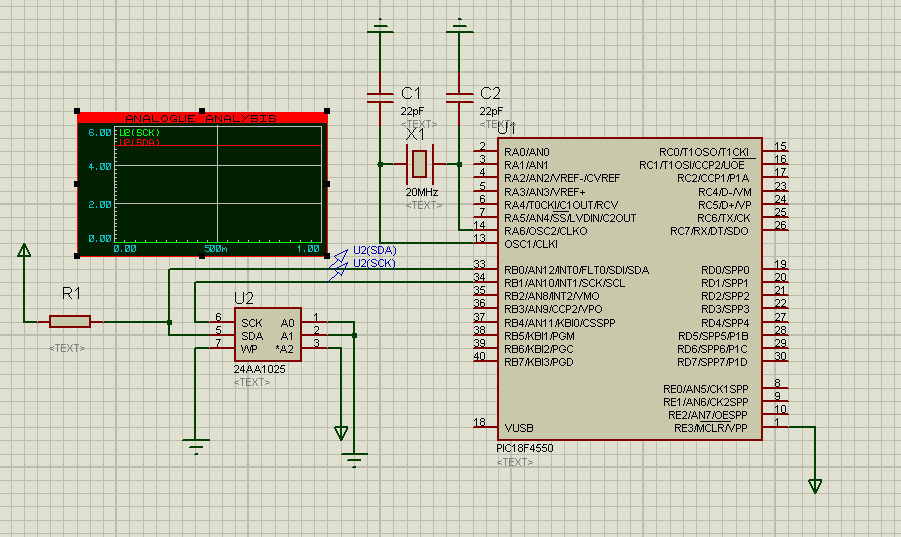
Task: Click the RA6/OSC2/CLKO pin label
Action: click(546, 231)
